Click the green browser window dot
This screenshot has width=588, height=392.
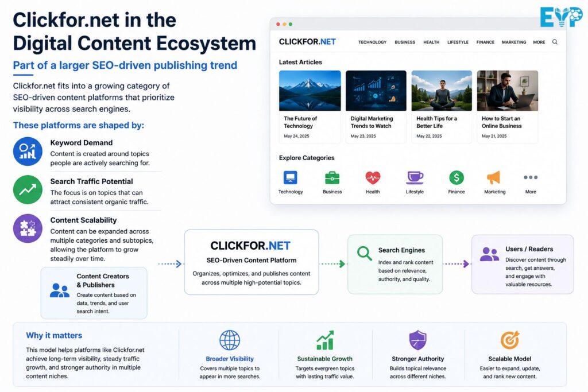click(291, 24)
